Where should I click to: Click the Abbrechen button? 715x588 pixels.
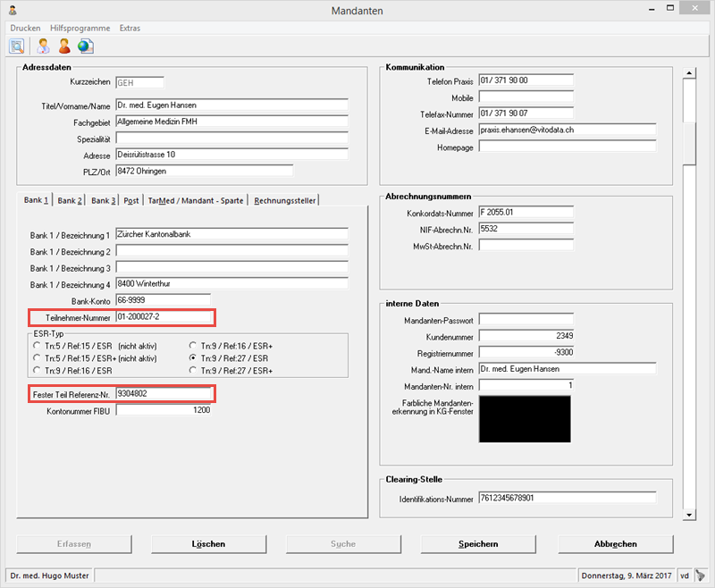[x=616, y=544]
